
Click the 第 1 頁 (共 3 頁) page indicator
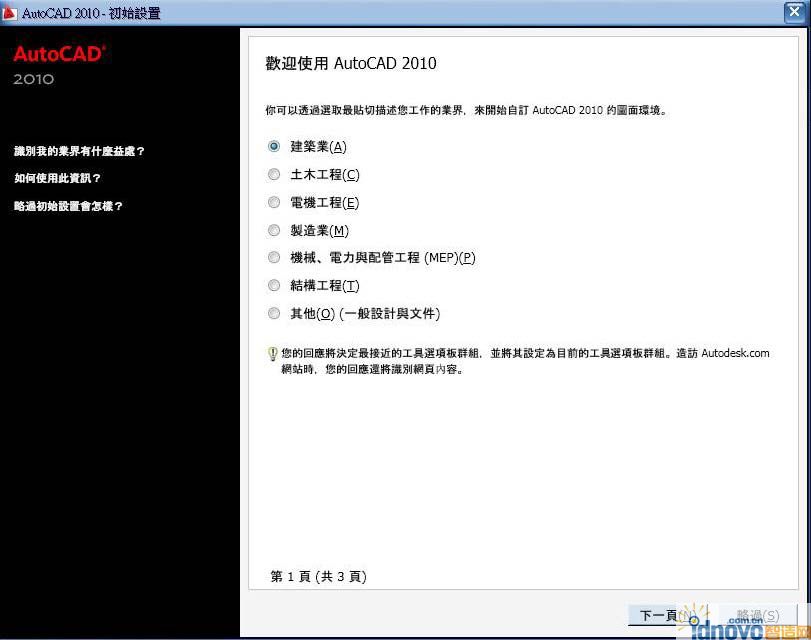coord(319,577)
